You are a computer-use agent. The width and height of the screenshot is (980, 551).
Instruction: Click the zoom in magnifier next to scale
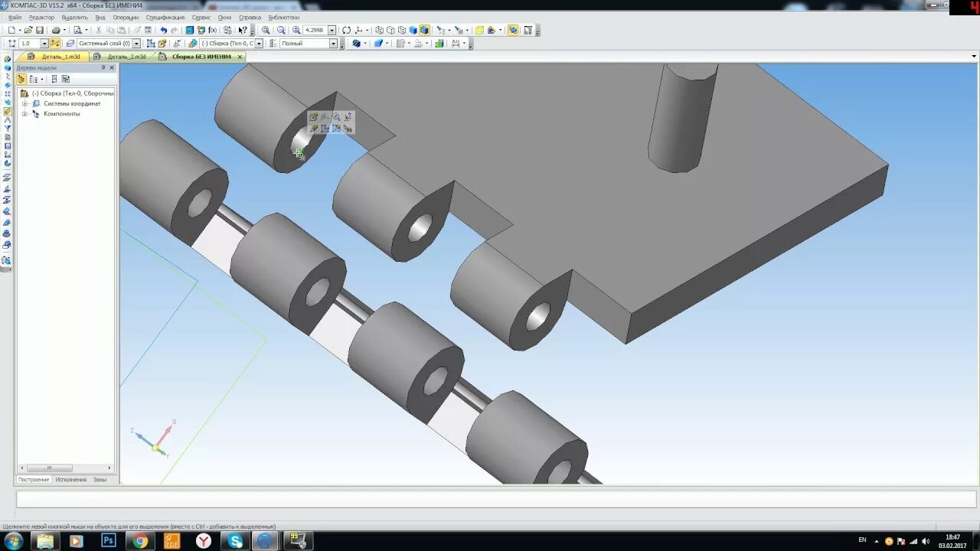coord(296,30)
